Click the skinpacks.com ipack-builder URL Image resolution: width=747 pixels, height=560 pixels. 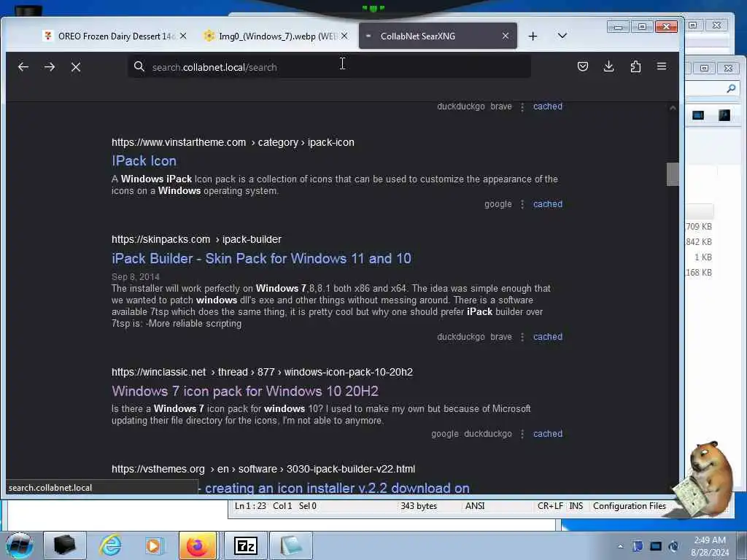[x=196, y=239]
